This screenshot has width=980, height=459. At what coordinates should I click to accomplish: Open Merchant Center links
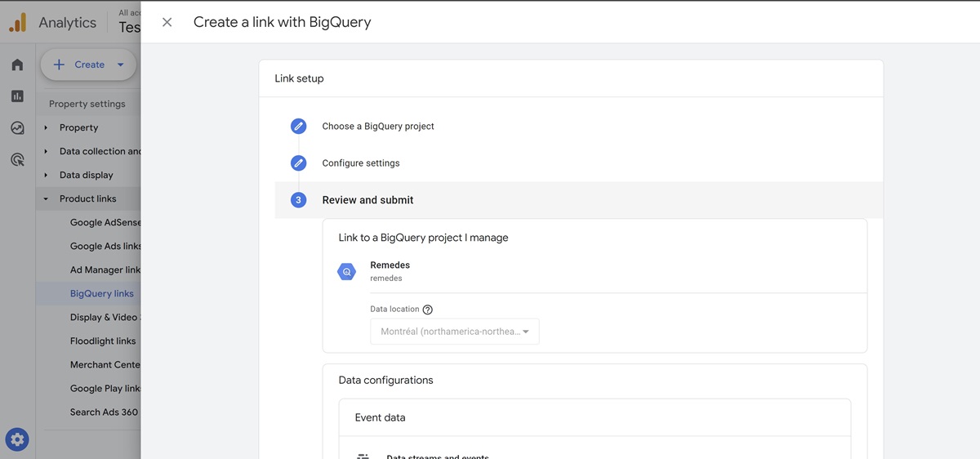point(105,364)
